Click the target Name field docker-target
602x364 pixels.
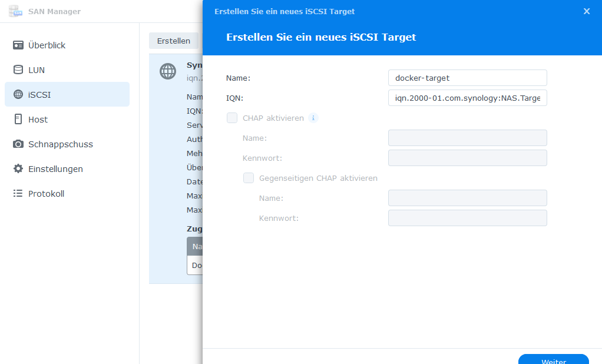coord(467,78)
